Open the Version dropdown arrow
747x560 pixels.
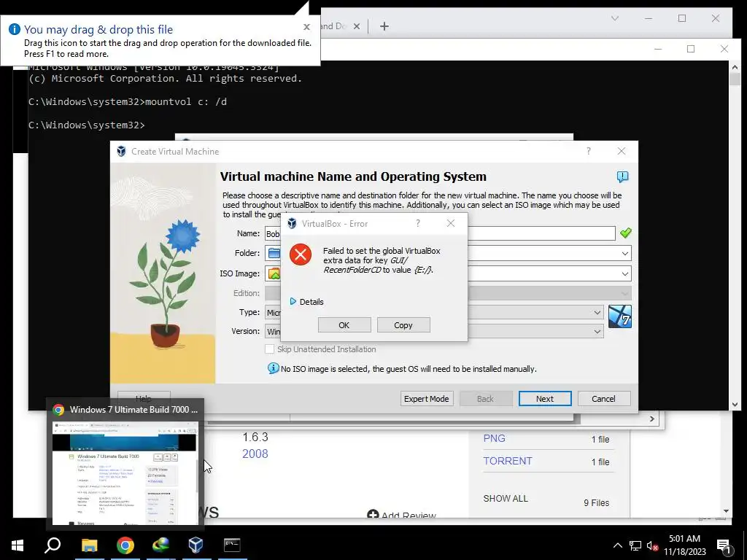coord(597,332)
